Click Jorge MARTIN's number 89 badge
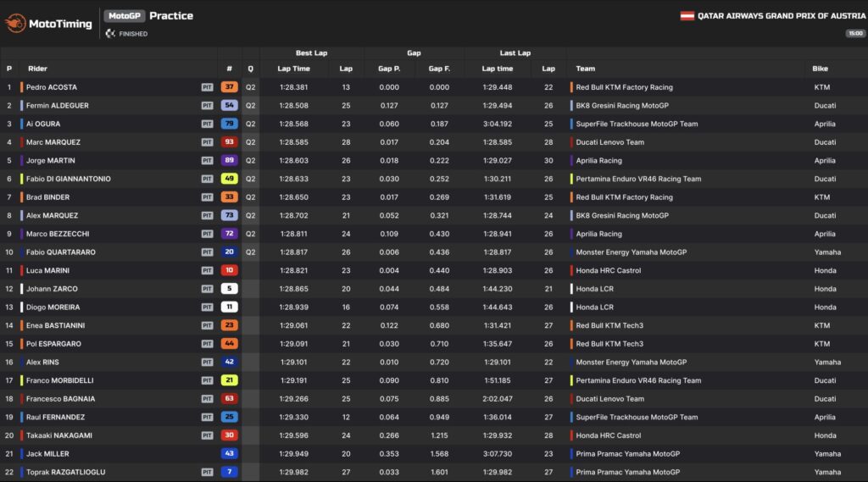Screen dimensions: 868x482 coord(229,160)
